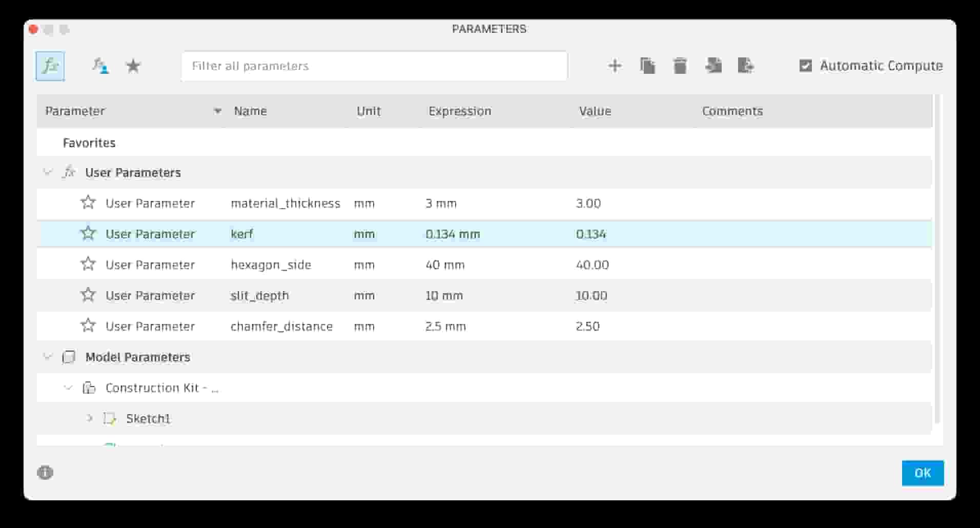Click the 3 mm expression cell
The image size is (980, 528).
pyautogui.click(x=441, y=204)
